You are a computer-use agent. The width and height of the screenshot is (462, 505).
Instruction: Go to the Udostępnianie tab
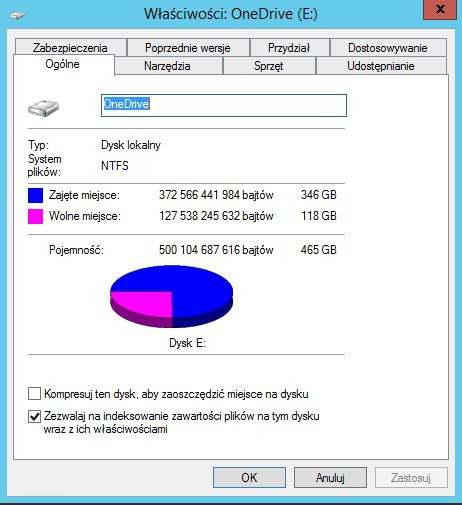click(381, 66)
